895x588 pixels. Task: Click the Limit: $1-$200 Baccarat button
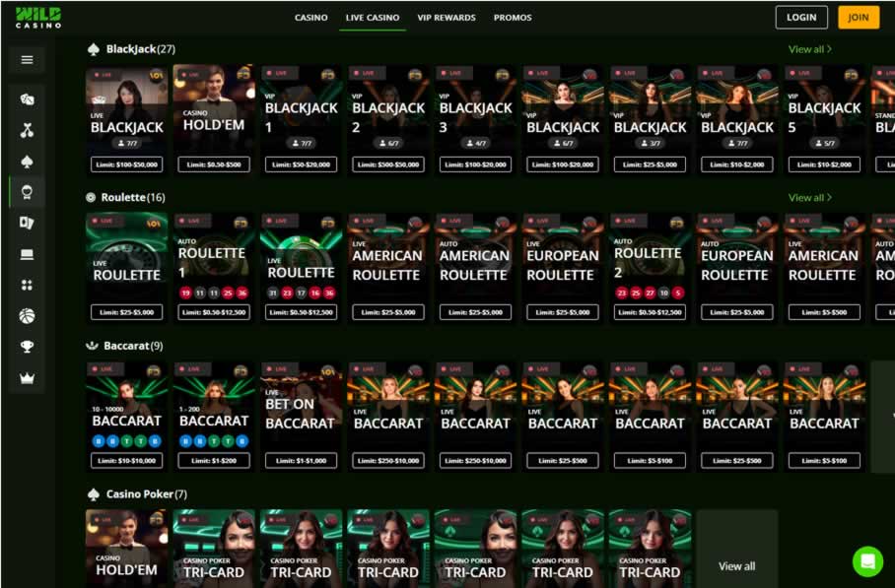tap(214, 460)
